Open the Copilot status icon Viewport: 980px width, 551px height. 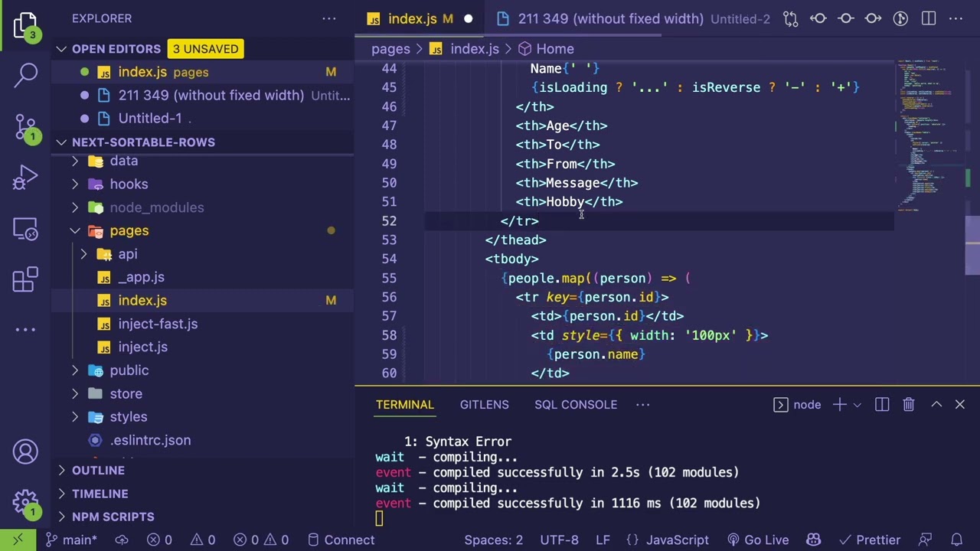[814, 540]
